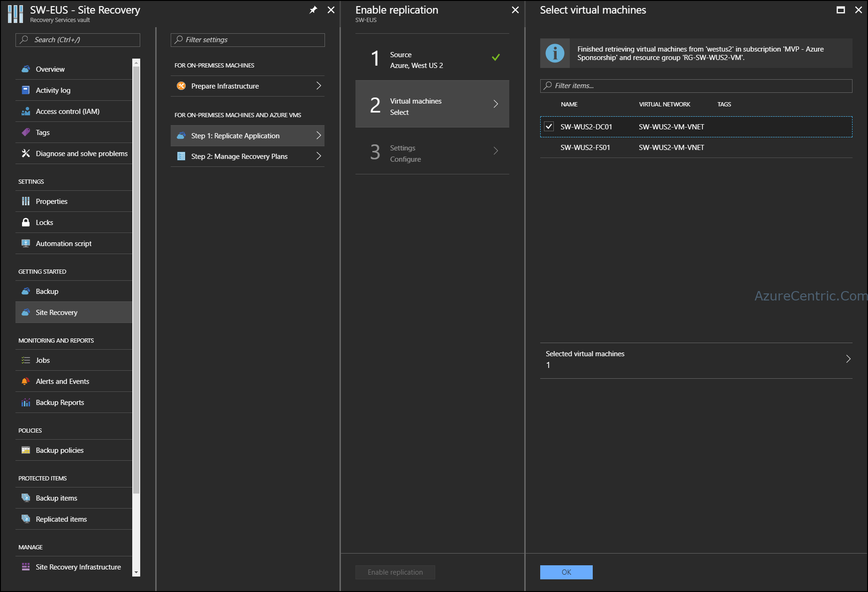This screenshot has height=592, width=868.
Task: Click the Activity log icon
Action: point(26,90)
